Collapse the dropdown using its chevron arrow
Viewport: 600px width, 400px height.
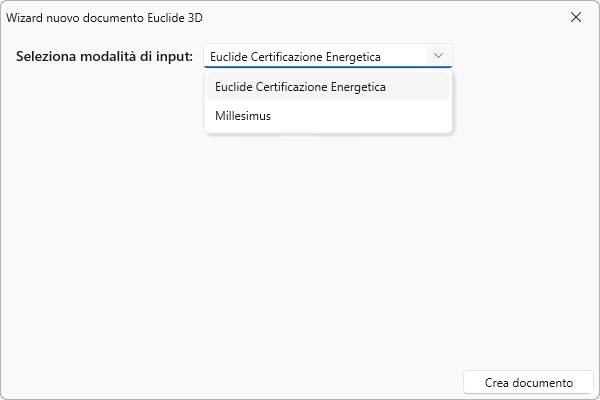pyautogui.click(x=438, y=56)
